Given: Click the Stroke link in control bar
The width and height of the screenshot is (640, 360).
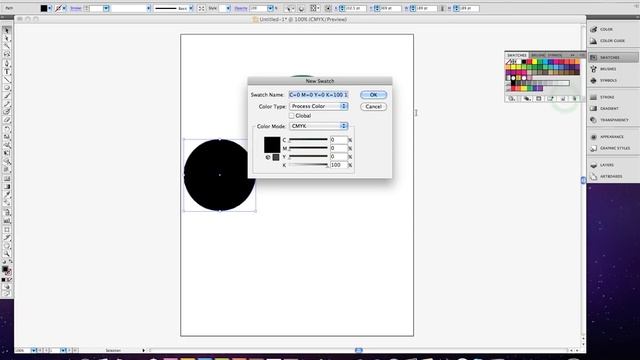Looking at the screenshot, I should [x=76, y=8].
